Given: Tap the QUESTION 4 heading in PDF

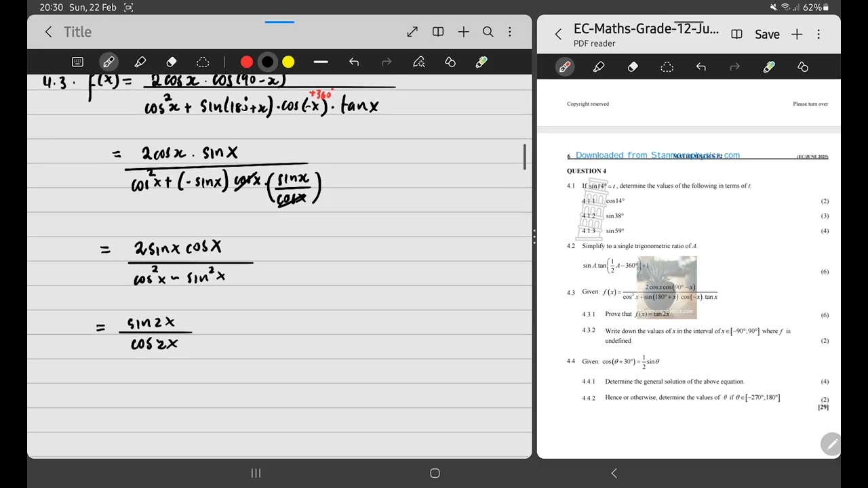Looking at the screenshot, I should pos(587,171).
